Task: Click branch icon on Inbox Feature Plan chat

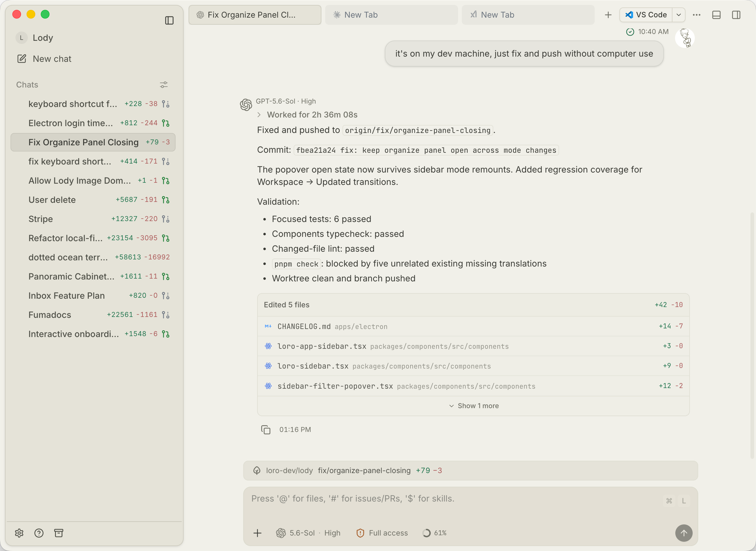Action: click(166, 296)
